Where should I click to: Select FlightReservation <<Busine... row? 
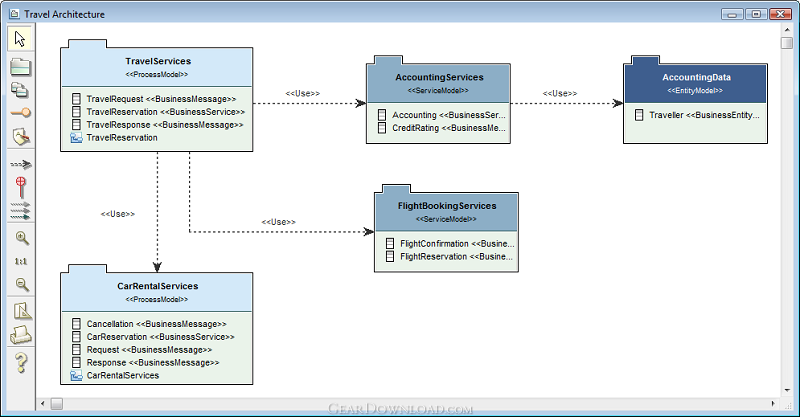point(449,256)
